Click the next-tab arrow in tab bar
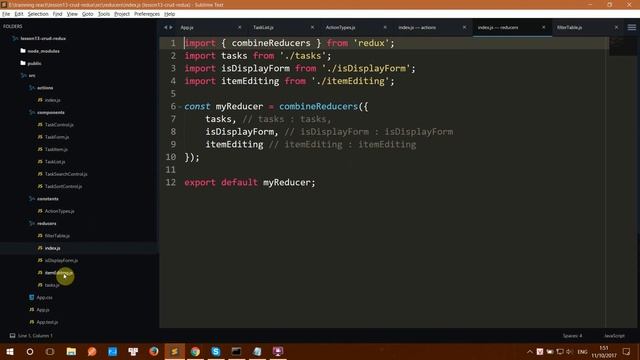Image resolution: width=640 pixels, height=360 pixels. point(171,27)
